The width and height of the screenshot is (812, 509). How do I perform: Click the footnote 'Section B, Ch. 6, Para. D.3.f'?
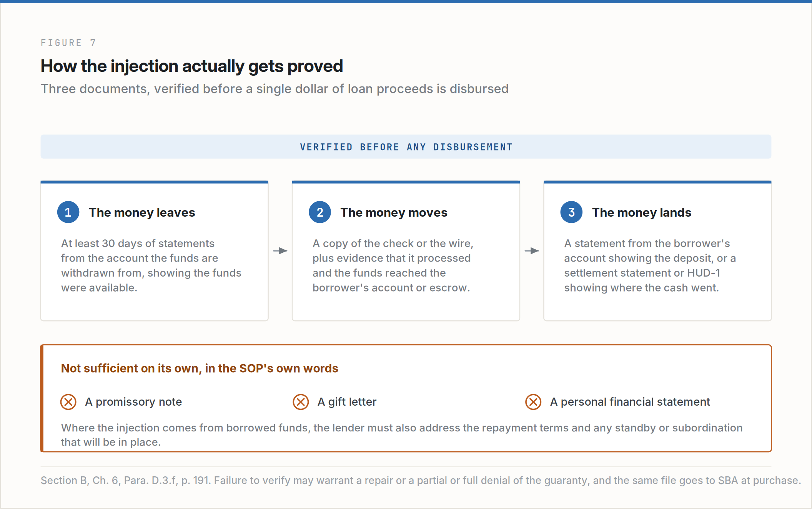(x=421, y=481)
